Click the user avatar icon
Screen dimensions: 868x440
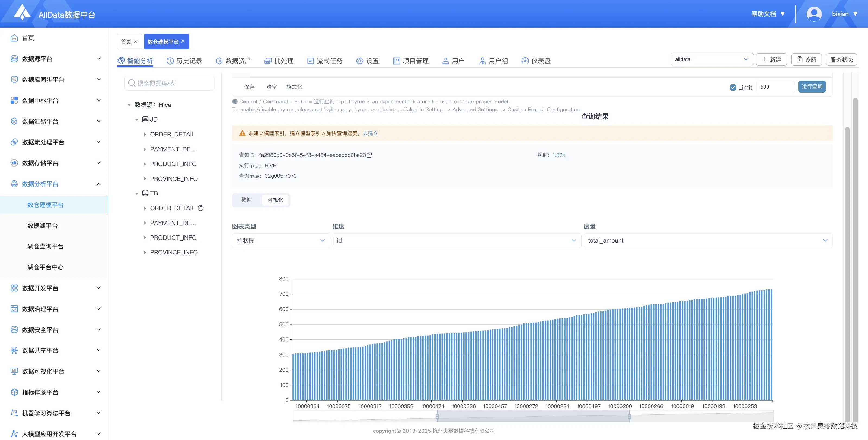[814, 14]
